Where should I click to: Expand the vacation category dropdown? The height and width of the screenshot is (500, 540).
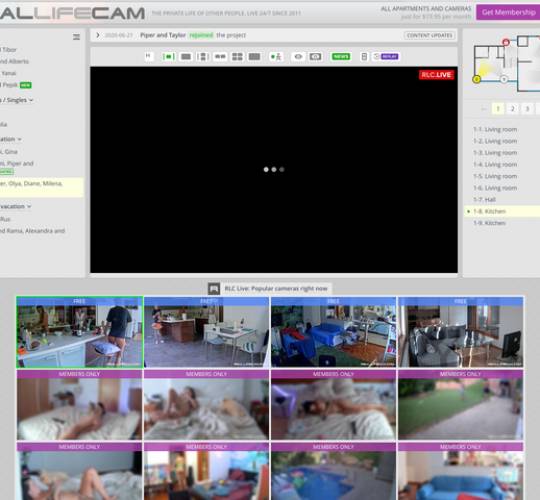point(15,206)
